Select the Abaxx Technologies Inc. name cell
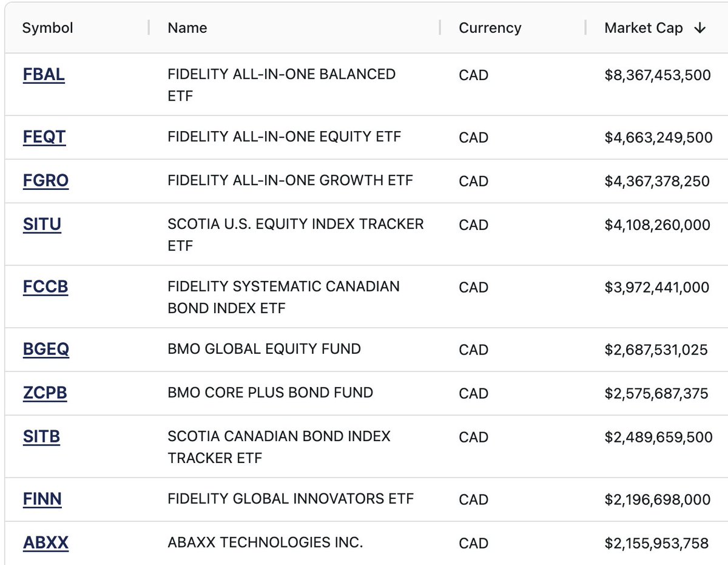 point(265,543)
